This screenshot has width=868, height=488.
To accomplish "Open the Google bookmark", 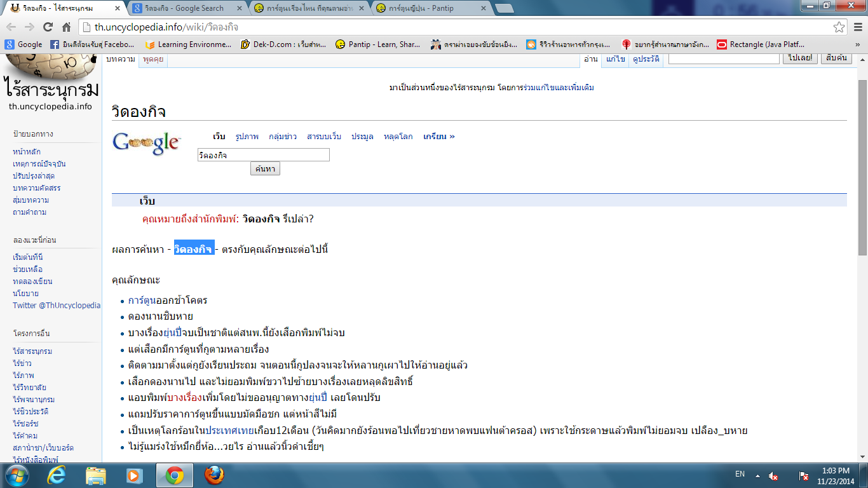I will point(24,44).
